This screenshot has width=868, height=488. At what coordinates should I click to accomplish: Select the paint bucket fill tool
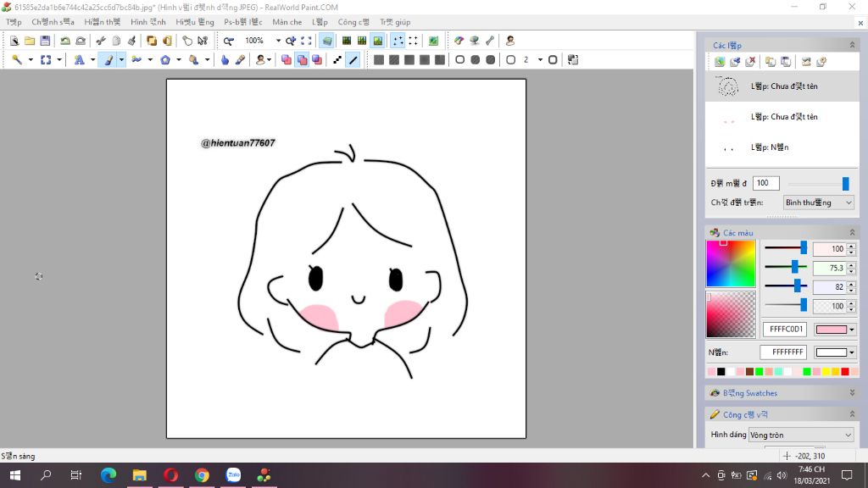pos(194,60)
